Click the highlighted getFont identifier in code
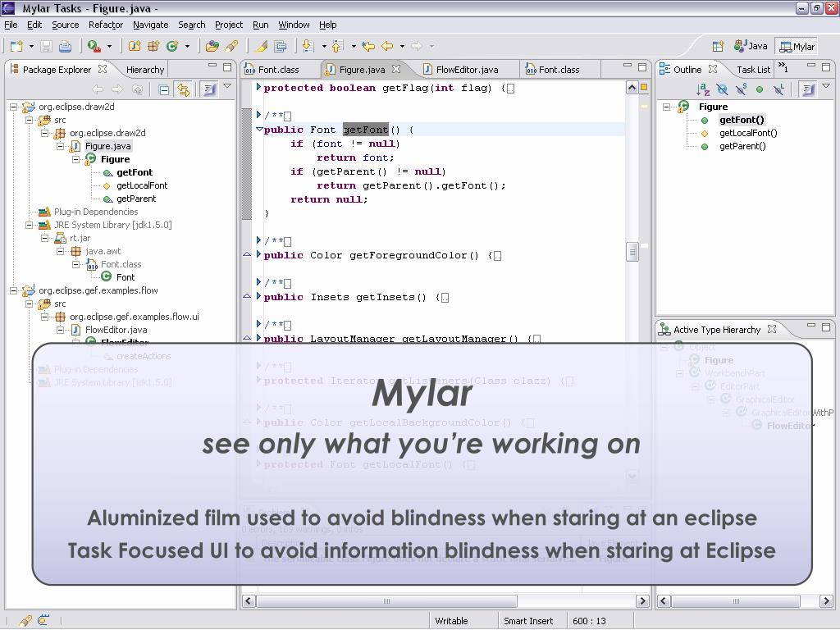This screenshot has height=630, width=840. [366, 130]
